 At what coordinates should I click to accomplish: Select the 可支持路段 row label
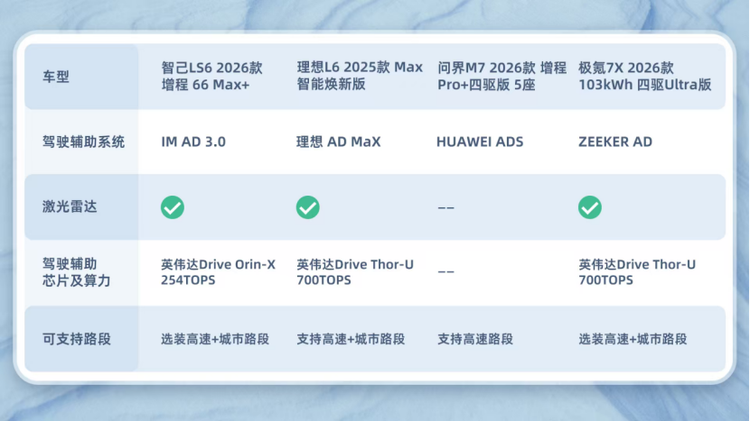(x=77, y=339)
